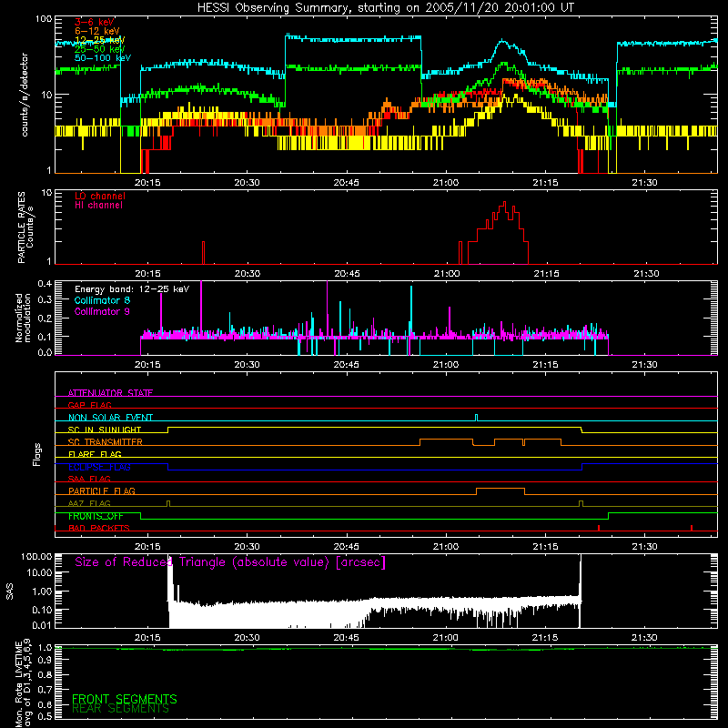The height and width of the screenshot is (728, 728).
Task: Click the 25-50 keV legend label
Action: click(x=100, y=49)
